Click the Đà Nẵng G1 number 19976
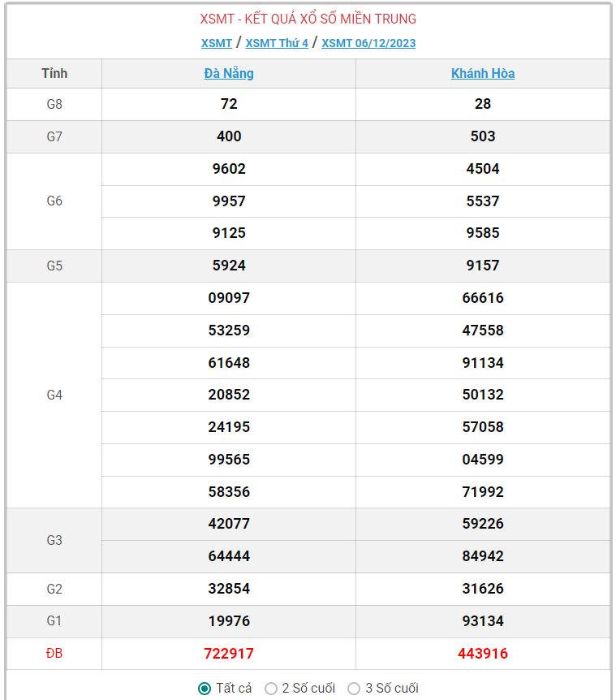 pos(229,621)
